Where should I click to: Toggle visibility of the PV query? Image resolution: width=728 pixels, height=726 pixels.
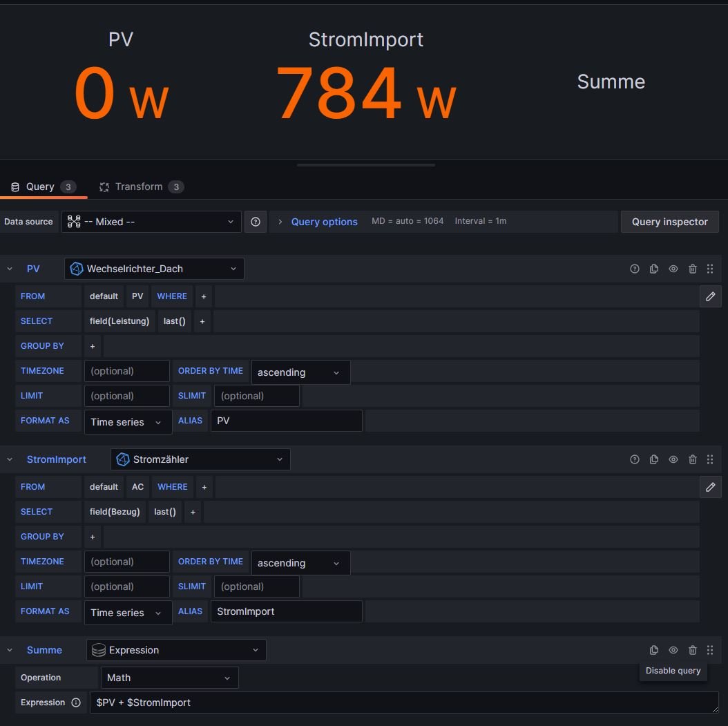pos(673,269)
